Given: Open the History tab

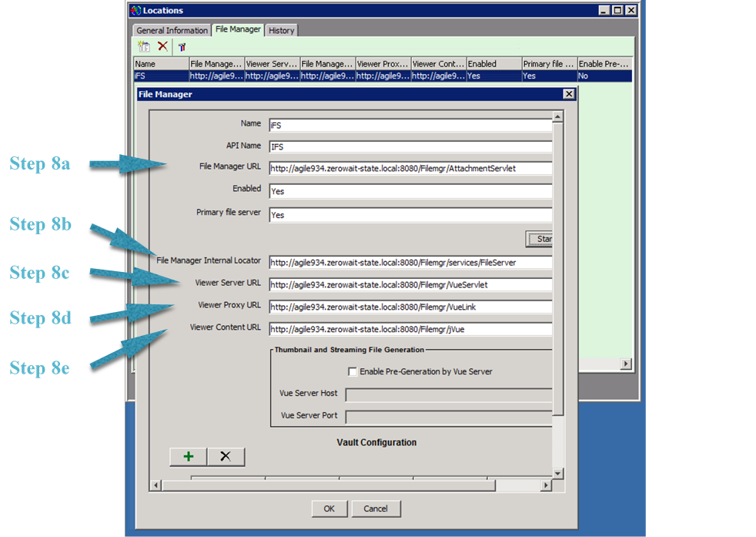Looking at the screenshot, I should click(x=281, y=29).
